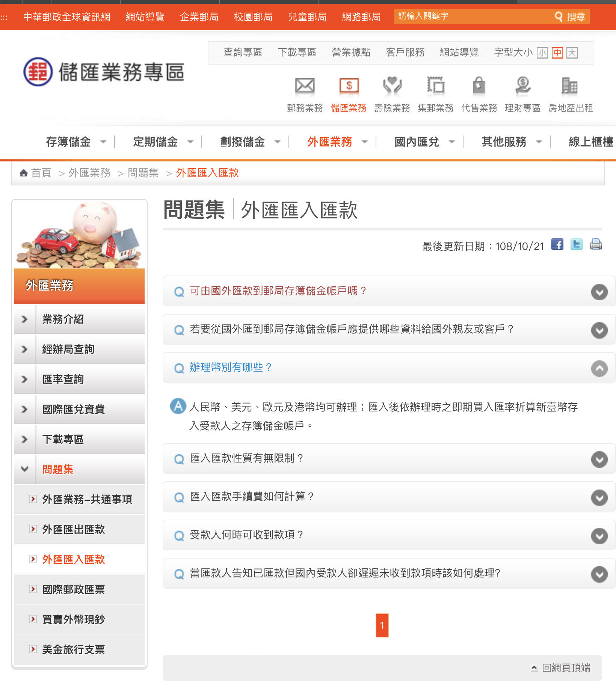This screenshot has height=696, width=616.
Task: Open 兒童郵局 in top bar
Action: (x=307, y=17)
